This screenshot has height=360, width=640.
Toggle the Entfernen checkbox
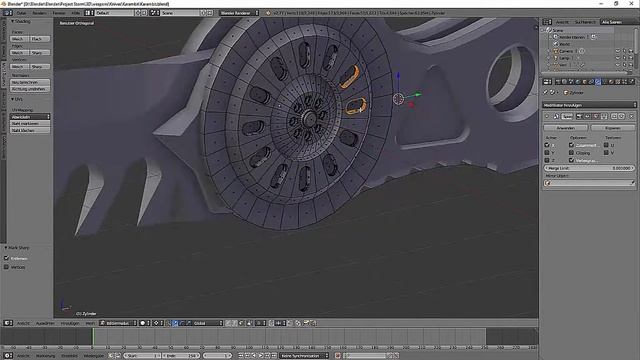click(x=7, y=258)
